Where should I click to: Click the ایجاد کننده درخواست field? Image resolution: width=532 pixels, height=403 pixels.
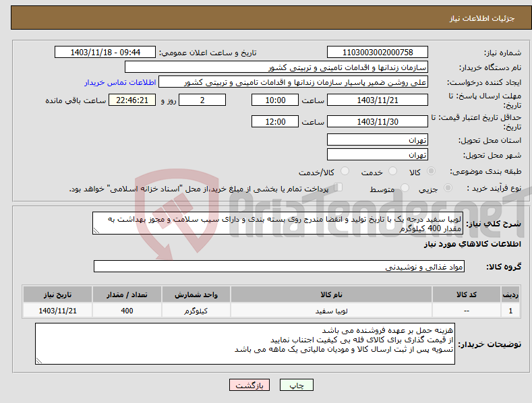[x=293, y=82]
